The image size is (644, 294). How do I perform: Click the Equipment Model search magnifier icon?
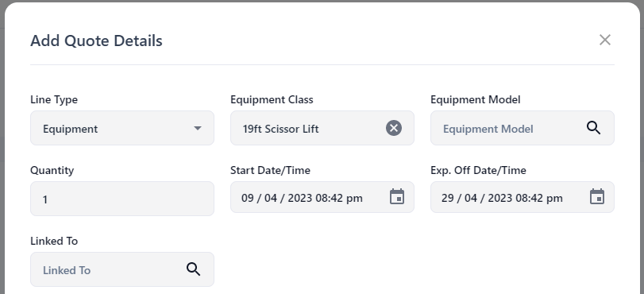click(x=593, y=128)
